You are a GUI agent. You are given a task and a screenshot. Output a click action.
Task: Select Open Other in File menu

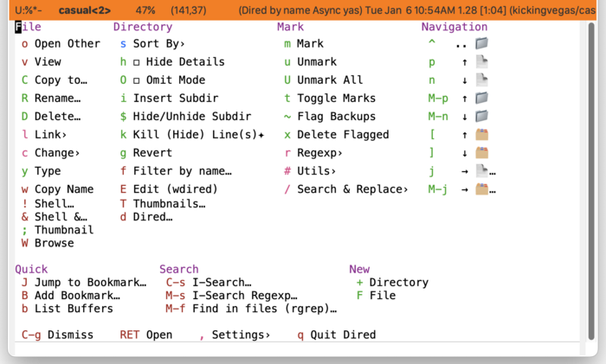[x=68, y=43]
